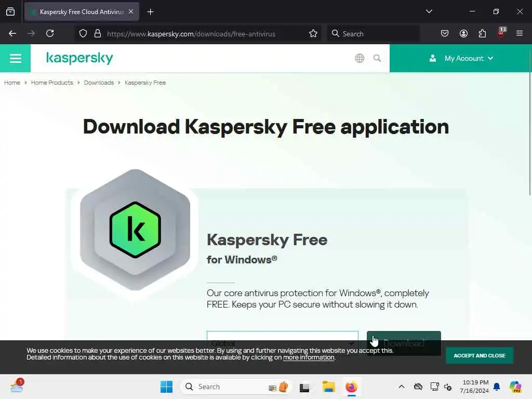532x399 pixels.
Task: Go to Home breadcrumb
Action: 12,83
